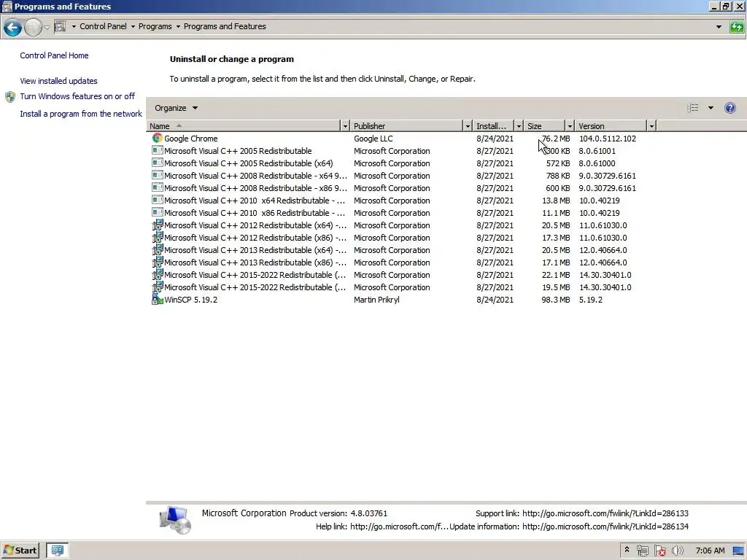The image size is (747, 560).
Task: Click the Forward navigation button
Action: click(33, 28)
